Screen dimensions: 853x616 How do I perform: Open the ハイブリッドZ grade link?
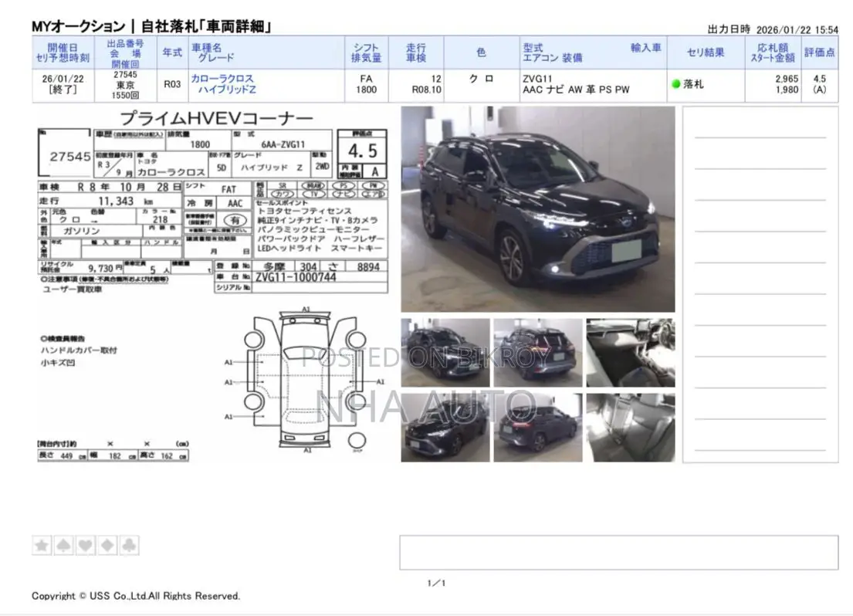pos(227,90)
